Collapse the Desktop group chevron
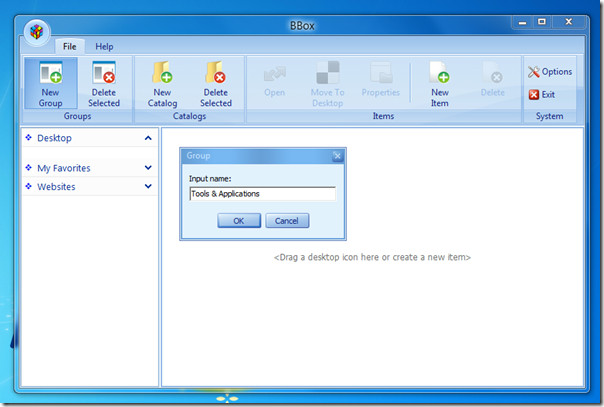This screenshot has width=604, height=407. point(148,138)
